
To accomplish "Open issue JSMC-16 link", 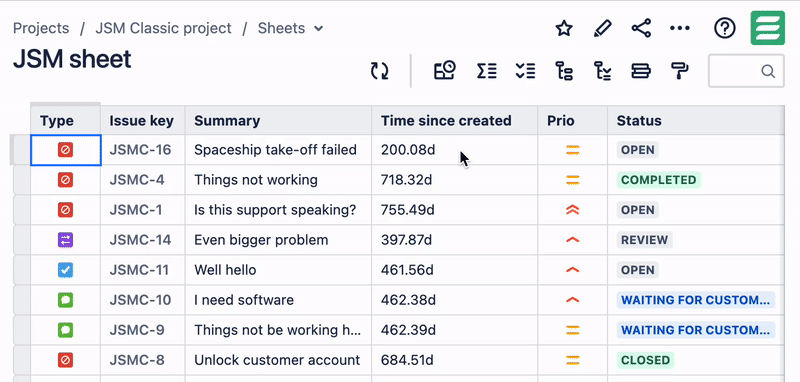I will [x=140, y=150].
